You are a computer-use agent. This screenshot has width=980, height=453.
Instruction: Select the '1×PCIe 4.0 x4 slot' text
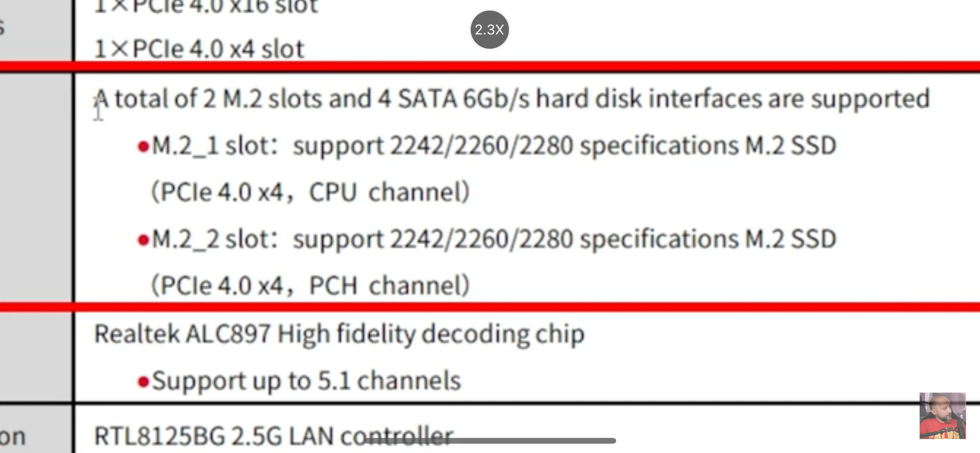tap(199, 50)
